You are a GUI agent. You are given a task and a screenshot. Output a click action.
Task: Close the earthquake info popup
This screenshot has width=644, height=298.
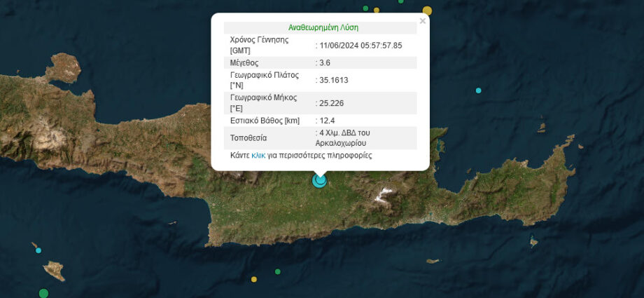tap(422, 21)
